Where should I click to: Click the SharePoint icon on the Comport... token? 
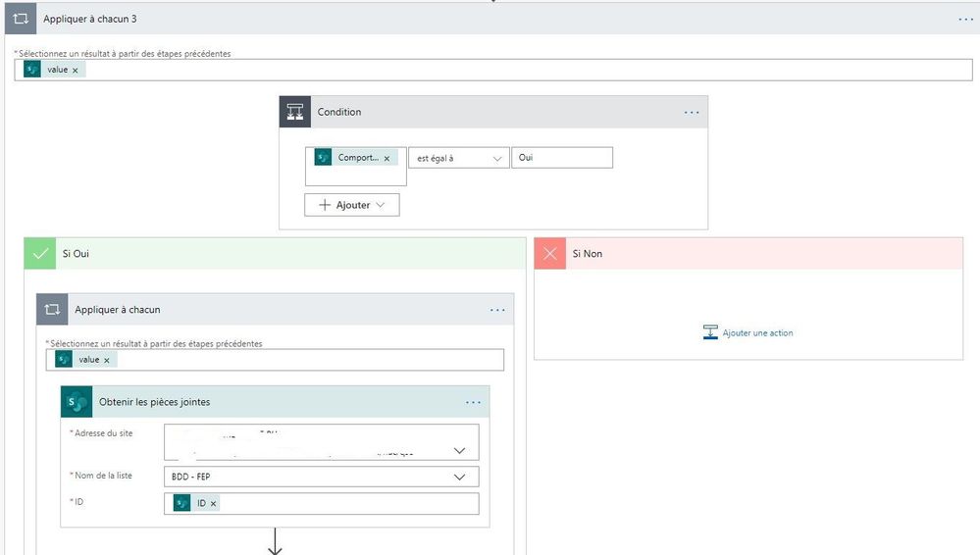point(323,158)
